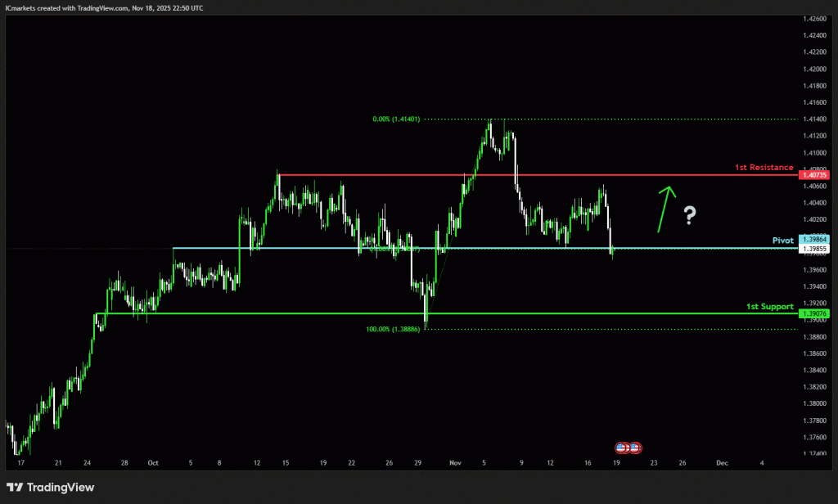Click the TradingView logo in the corner

point(51,488)
